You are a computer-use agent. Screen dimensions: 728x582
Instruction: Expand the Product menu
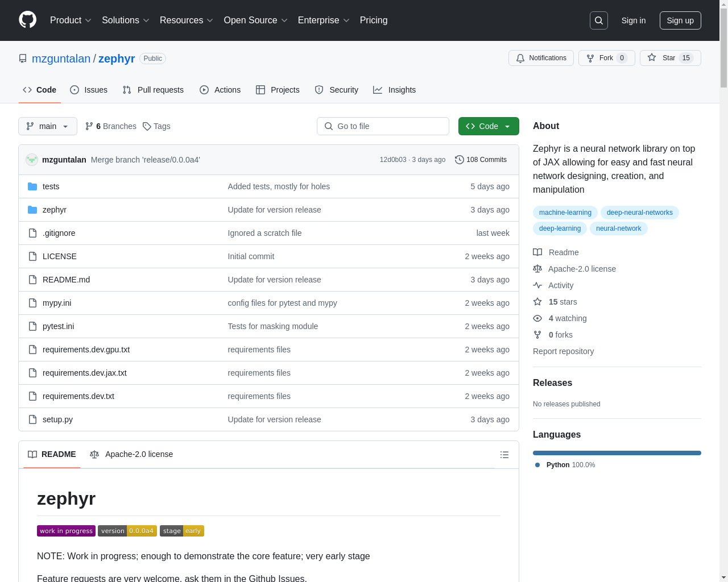pyautogui.click(x=71, y=20)
